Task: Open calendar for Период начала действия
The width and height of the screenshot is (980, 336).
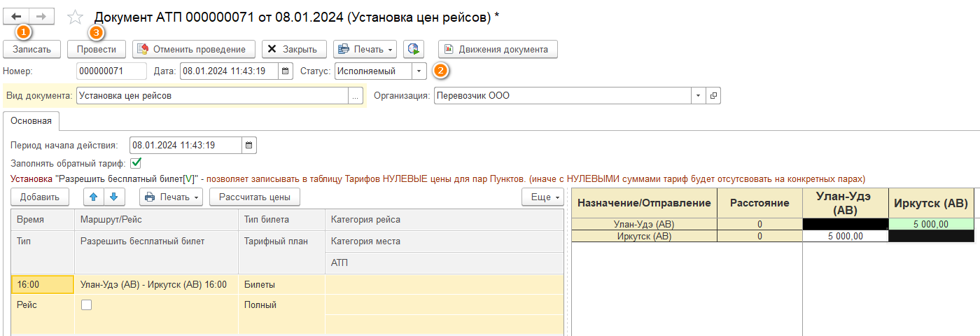Action: (x=249, y=146)
